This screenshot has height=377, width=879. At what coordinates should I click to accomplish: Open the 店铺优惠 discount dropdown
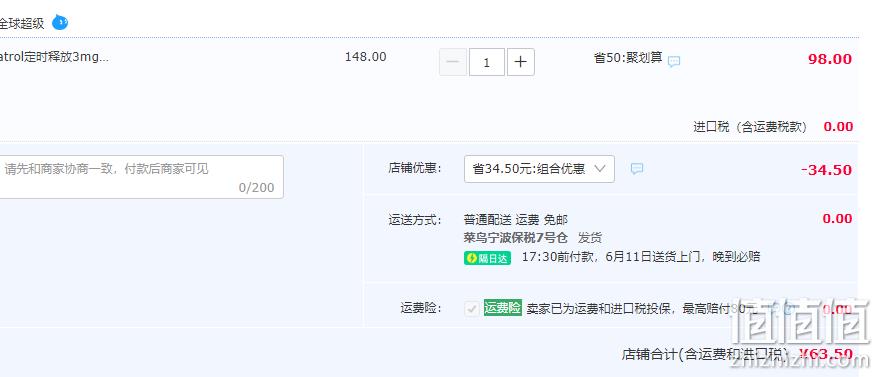(x=539, y=169)
